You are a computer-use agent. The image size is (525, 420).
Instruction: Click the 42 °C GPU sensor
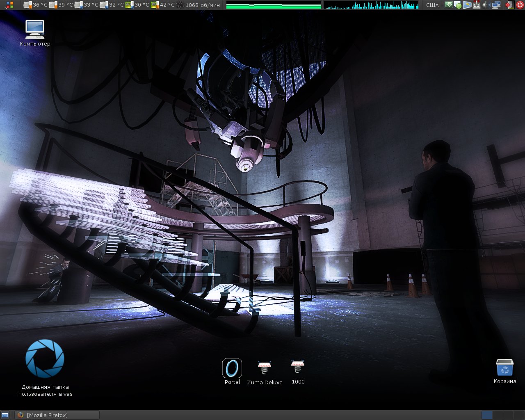point(163,5)
